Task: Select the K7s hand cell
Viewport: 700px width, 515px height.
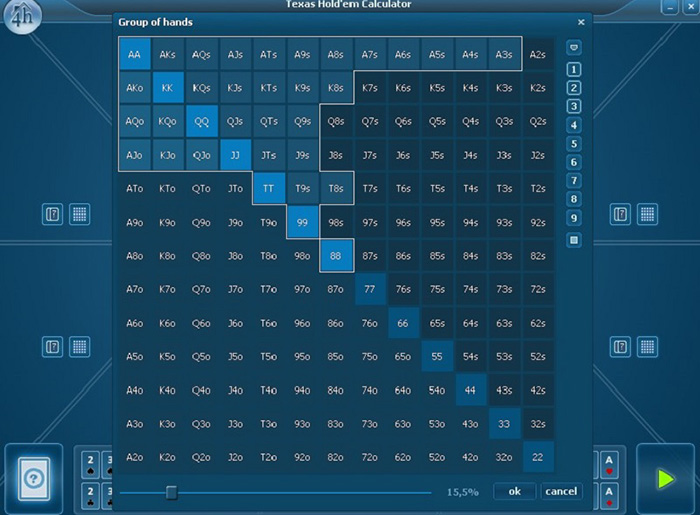Action: (370, 88)
